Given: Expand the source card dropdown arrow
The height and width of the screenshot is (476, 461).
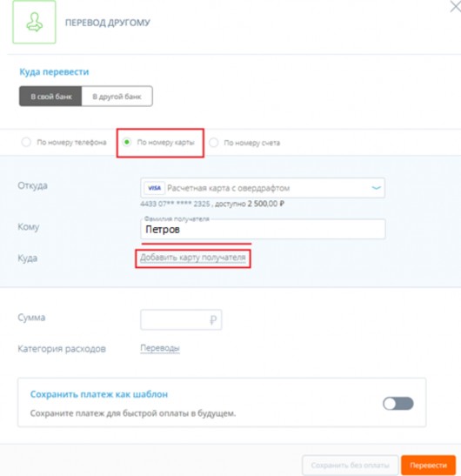Looking at the screenshot, I should [376, 188].
